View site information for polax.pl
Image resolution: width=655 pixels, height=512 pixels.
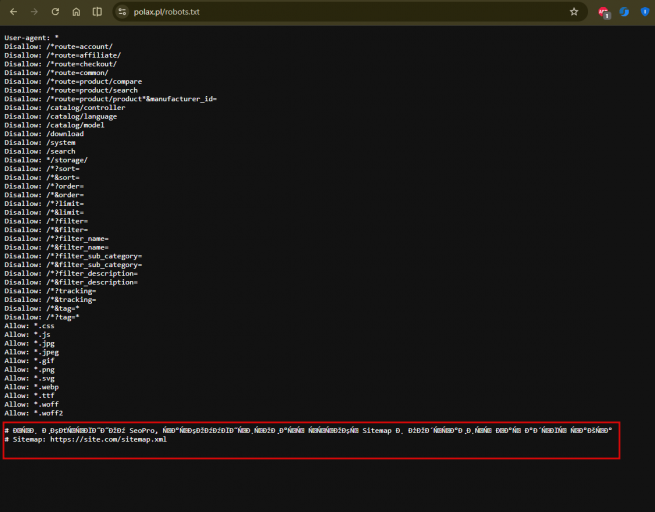tap(122, 12)
